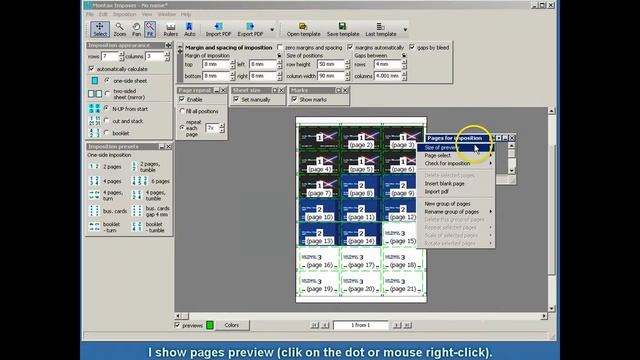Open Rename group of pages submenu
The height and width of the screenshot is (360, 640).
point(456,211)
